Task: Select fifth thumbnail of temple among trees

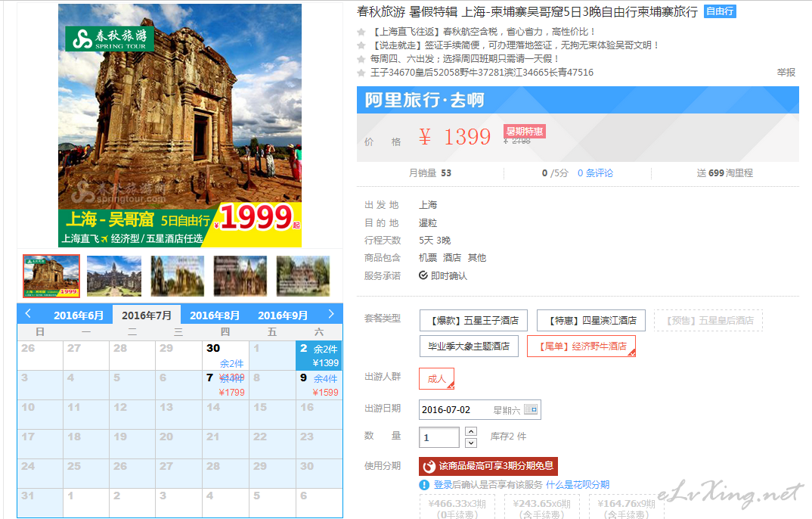Action: 303,276
